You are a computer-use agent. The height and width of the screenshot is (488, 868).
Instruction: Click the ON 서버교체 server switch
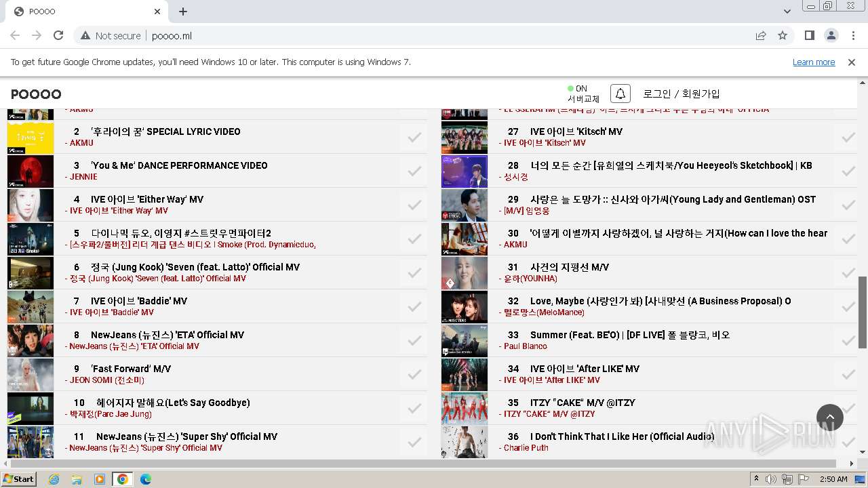click(x=583, y=94)
